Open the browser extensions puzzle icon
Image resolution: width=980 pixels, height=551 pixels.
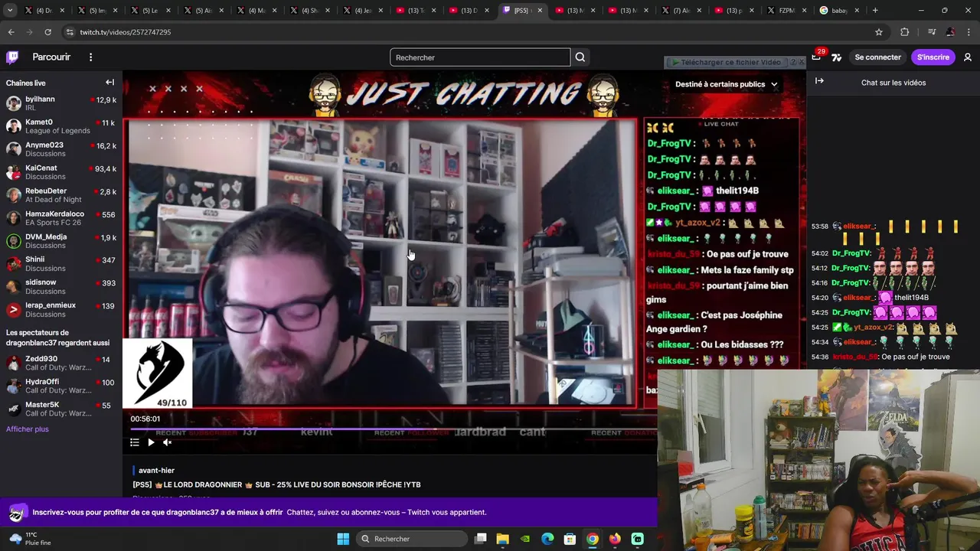pos(905,32)
